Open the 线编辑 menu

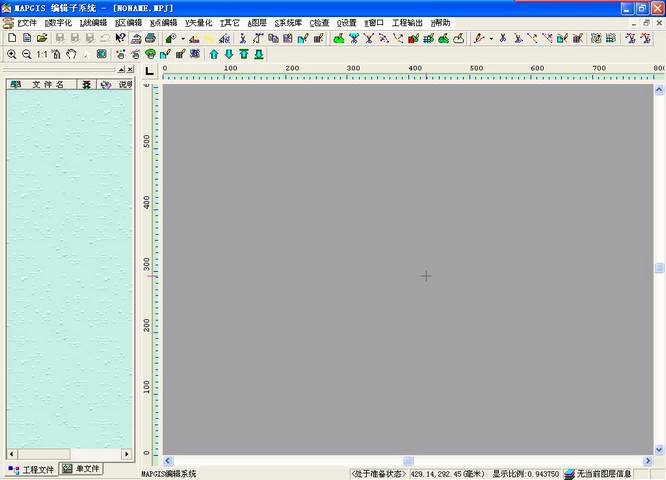click(93, 23)
